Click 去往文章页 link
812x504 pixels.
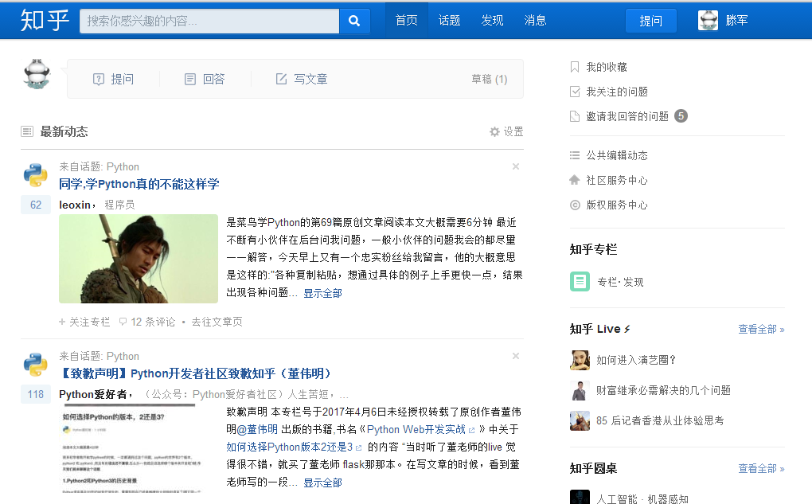[217, 322]
